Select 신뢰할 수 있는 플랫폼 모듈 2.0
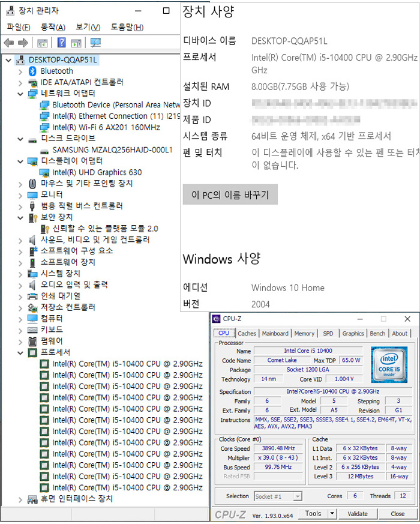Viewport: 420px width, 524px height. pos(105,229)
